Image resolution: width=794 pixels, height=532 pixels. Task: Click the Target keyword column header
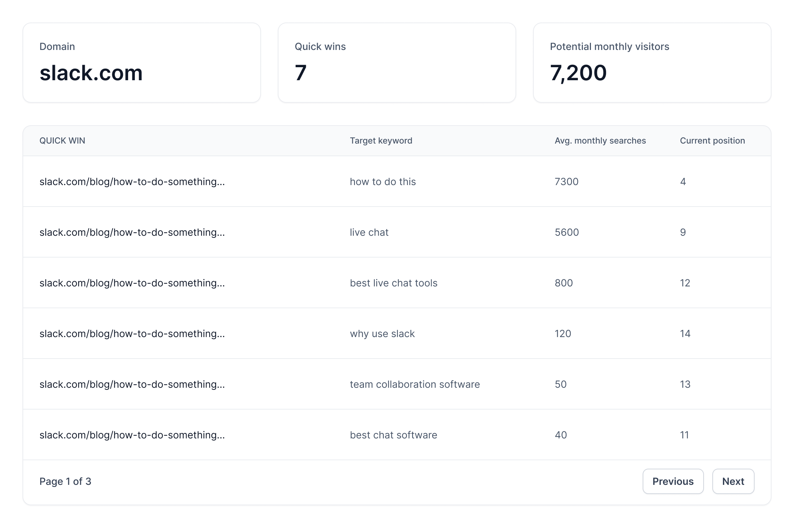[x=381, y=141]
